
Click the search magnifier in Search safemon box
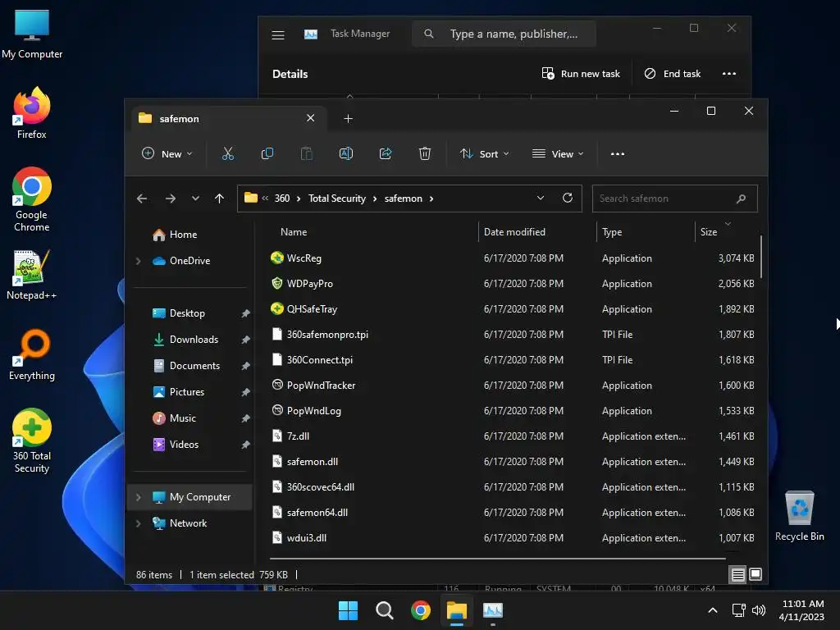coord(741,199)
